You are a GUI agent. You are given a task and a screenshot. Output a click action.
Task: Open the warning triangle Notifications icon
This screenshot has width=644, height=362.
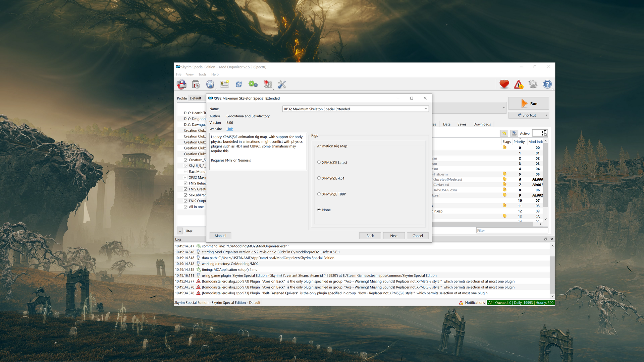tap(519, 84)
